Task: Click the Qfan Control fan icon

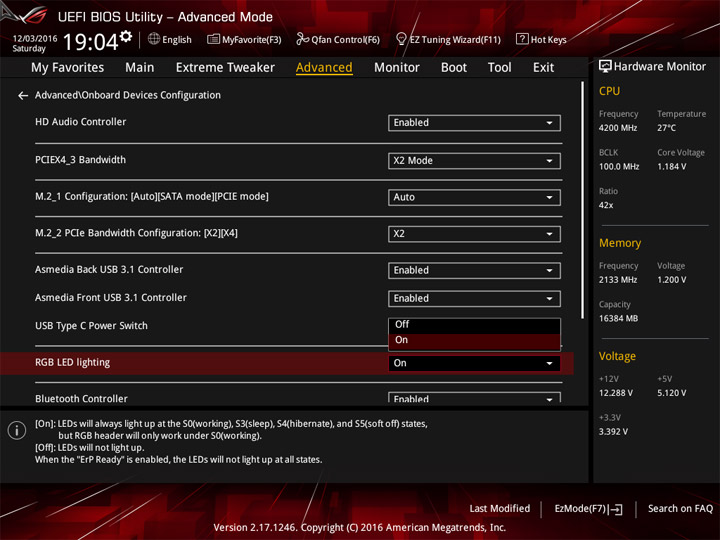Action: (x=302, y=39)
